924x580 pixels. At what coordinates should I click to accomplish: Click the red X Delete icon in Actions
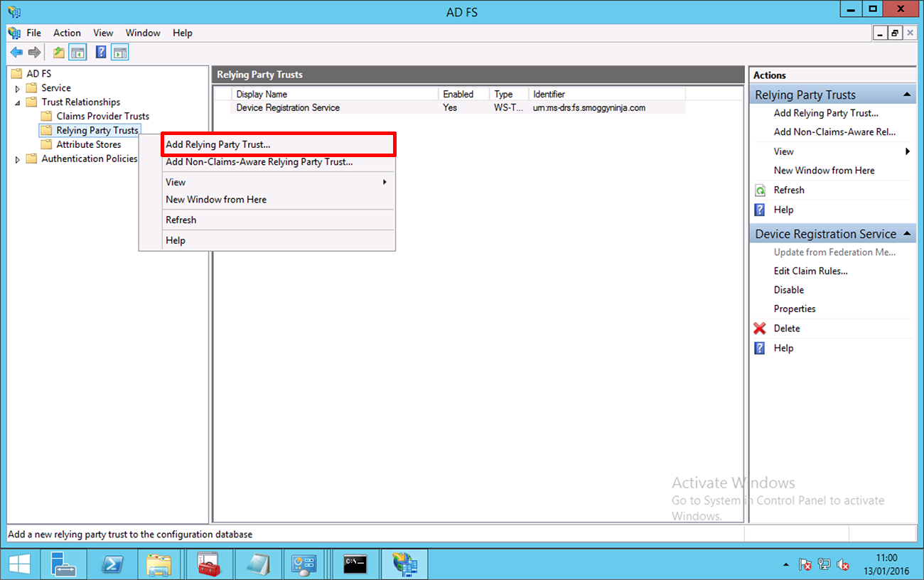click(x=760, y=328)
